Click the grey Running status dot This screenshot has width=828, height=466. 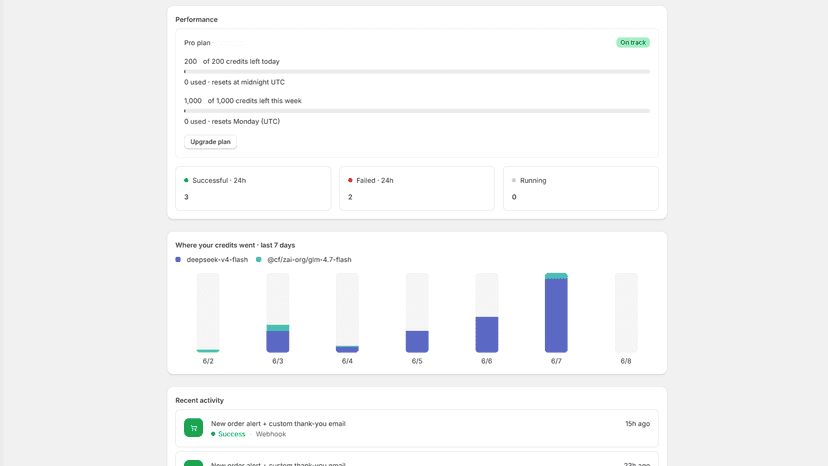click(514, 180)
